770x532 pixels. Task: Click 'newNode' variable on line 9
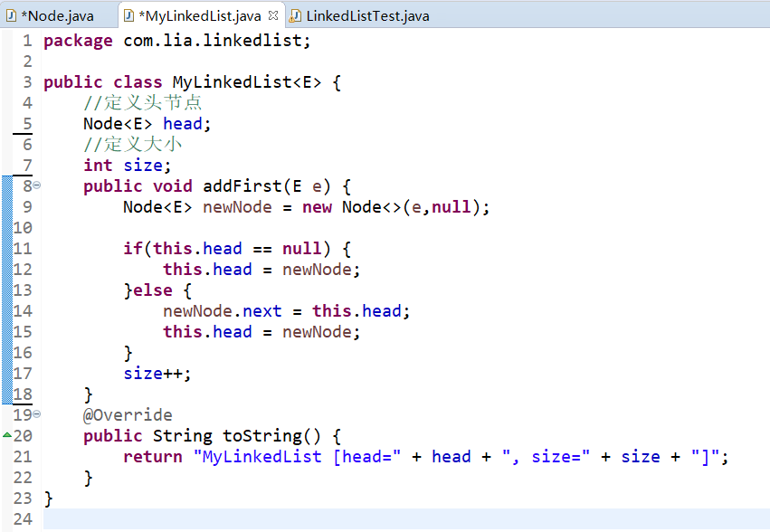tap(237, 207)
